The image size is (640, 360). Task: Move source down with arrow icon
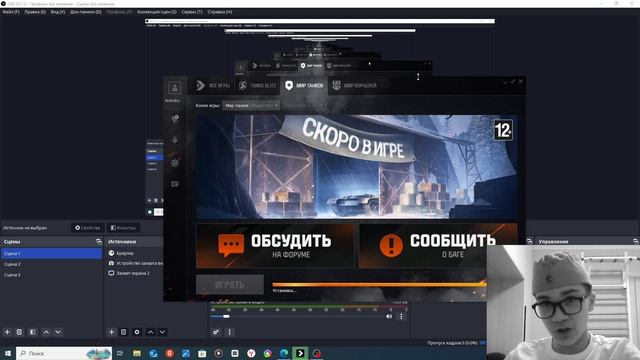pos(162,332)
